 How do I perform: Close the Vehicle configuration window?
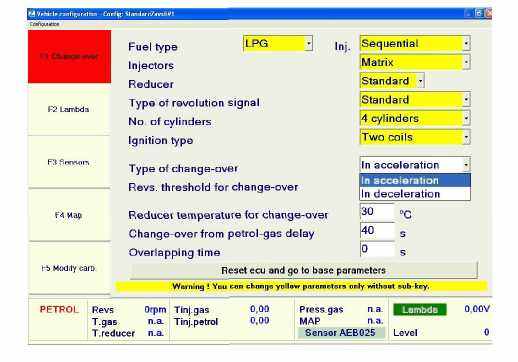click(489, 13)
